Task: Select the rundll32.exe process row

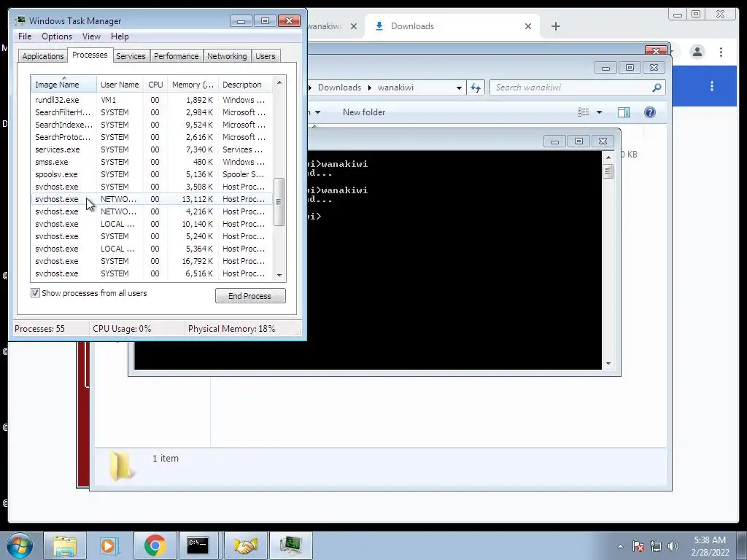Action: [152, 100]
